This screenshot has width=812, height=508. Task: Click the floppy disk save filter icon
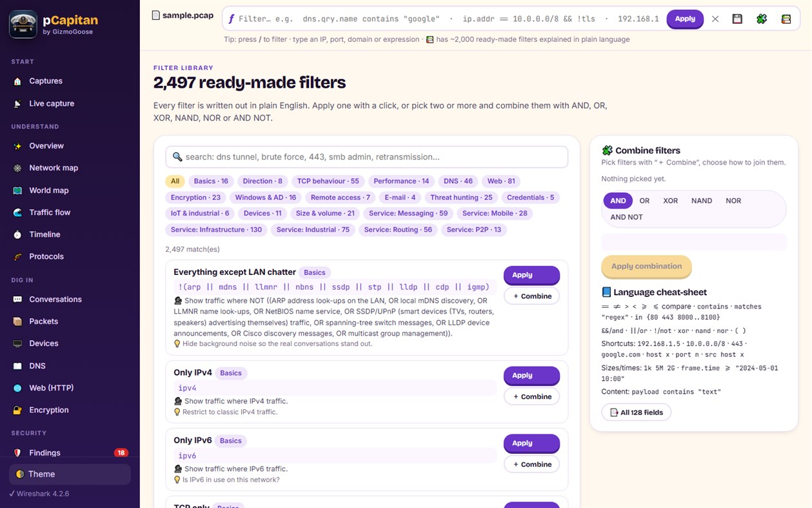[737, 19]
